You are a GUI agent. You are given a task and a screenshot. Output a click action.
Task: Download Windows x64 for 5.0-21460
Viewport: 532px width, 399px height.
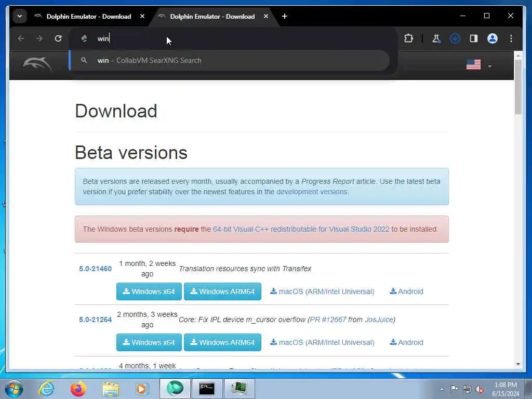coord(149,291)
